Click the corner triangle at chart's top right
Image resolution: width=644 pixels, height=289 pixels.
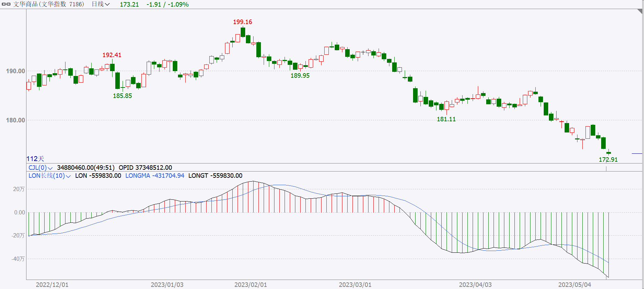tap(640, 11)
